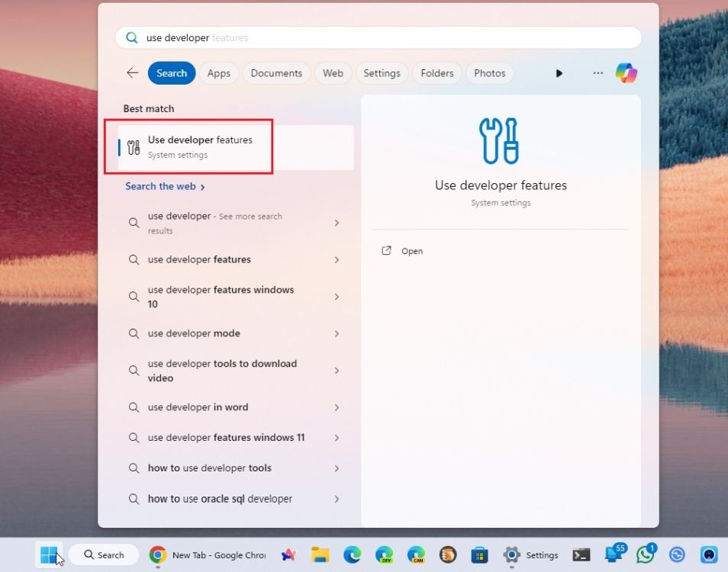The height and width of the screenshot is (572, 728).
Task: Open the Copilot icon in search window
Action: [626, 72]
